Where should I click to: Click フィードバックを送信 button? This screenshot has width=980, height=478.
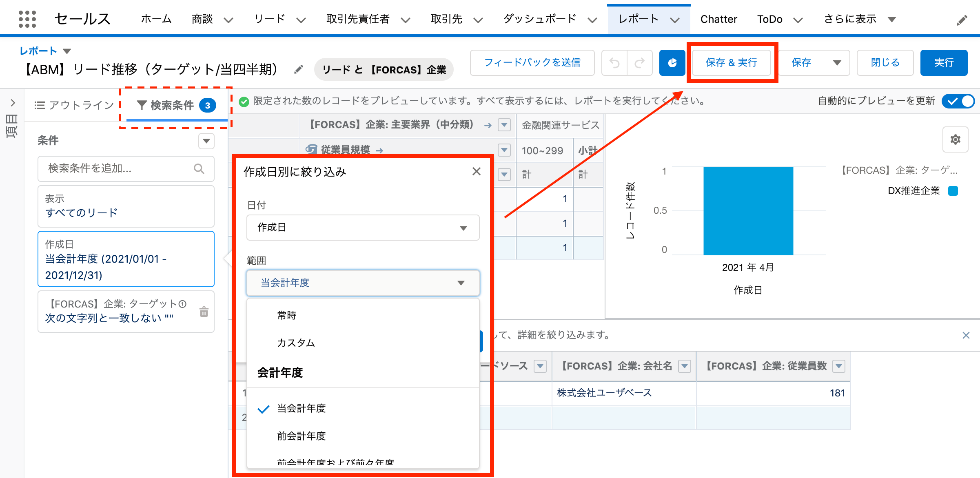(x=532, y=63)
